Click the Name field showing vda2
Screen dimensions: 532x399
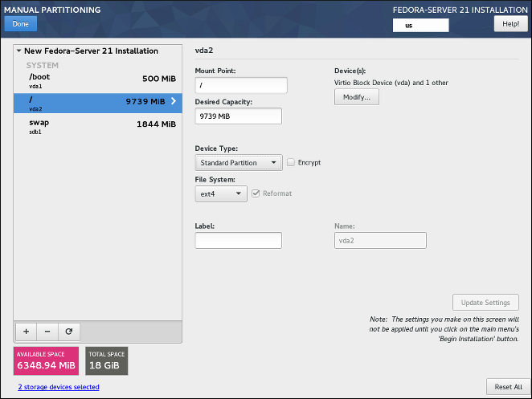click(380, 240)
